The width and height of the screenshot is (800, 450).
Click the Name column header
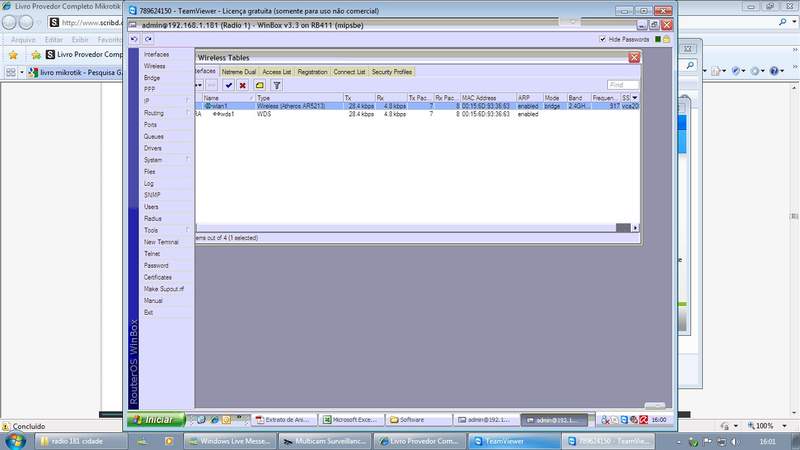[x=228, y=97]
